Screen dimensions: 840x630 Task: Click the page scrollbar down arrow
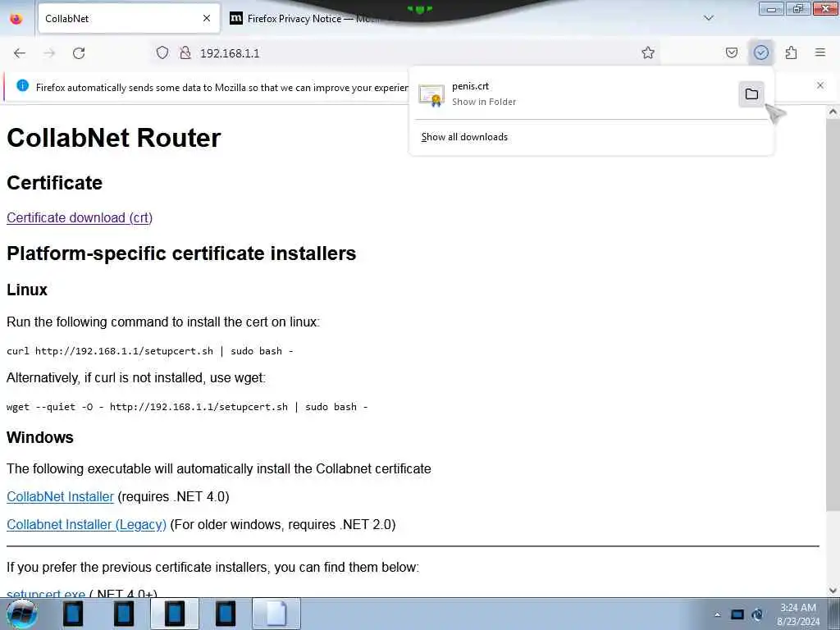tap(833, 591)
